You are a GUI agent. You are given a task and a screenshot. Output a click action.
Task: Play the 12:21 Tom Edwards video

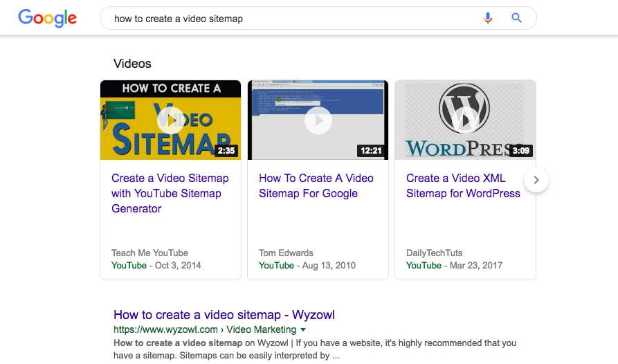(x=318, y=120)
